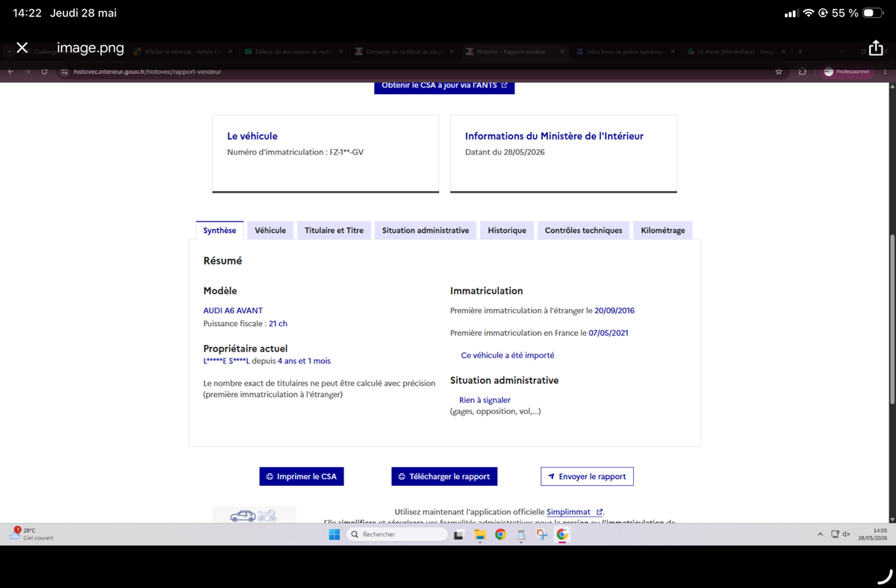Switch to the Afficher le véhicule browser tab
The height and width of the screenshot is (588, 896).
point(183,51)
